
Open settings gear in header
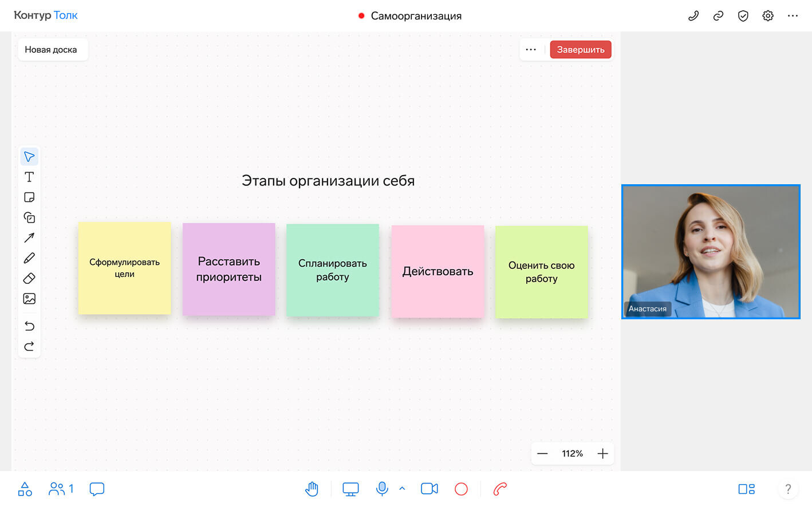tap(768, 16)
